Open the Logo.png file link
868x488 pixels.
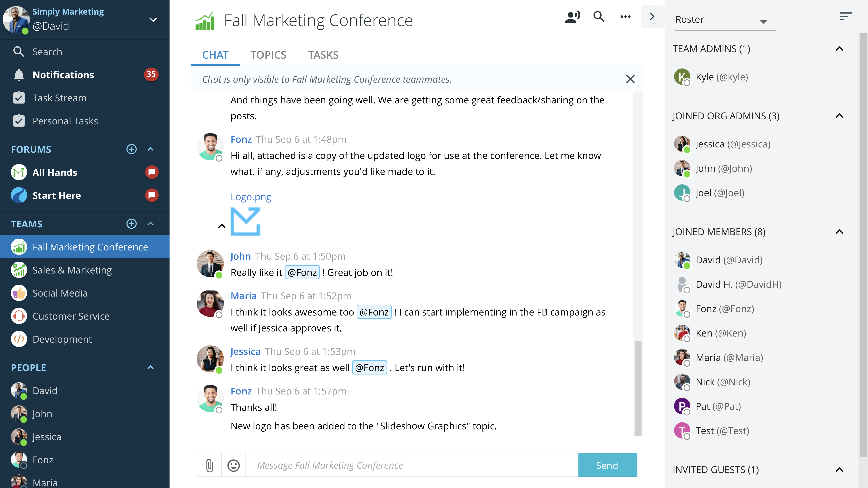click(x=251, y=197)
